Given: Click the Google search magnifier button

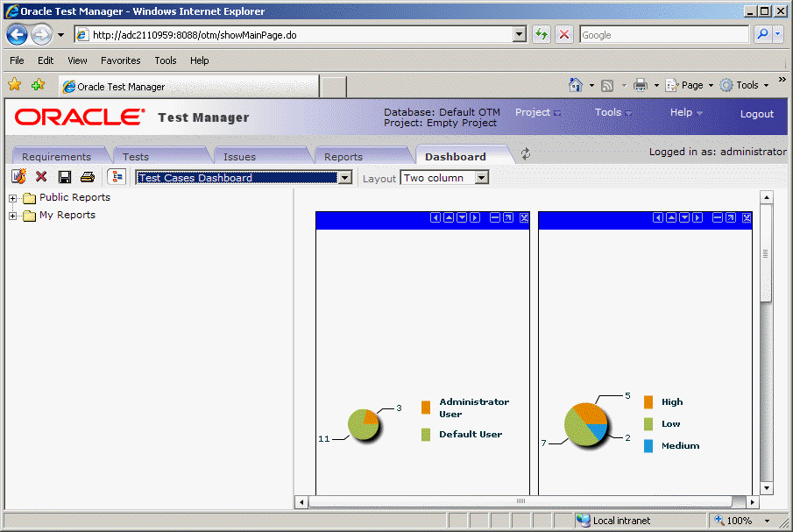Looking at the screenshot, I should [x=761, y=34].
